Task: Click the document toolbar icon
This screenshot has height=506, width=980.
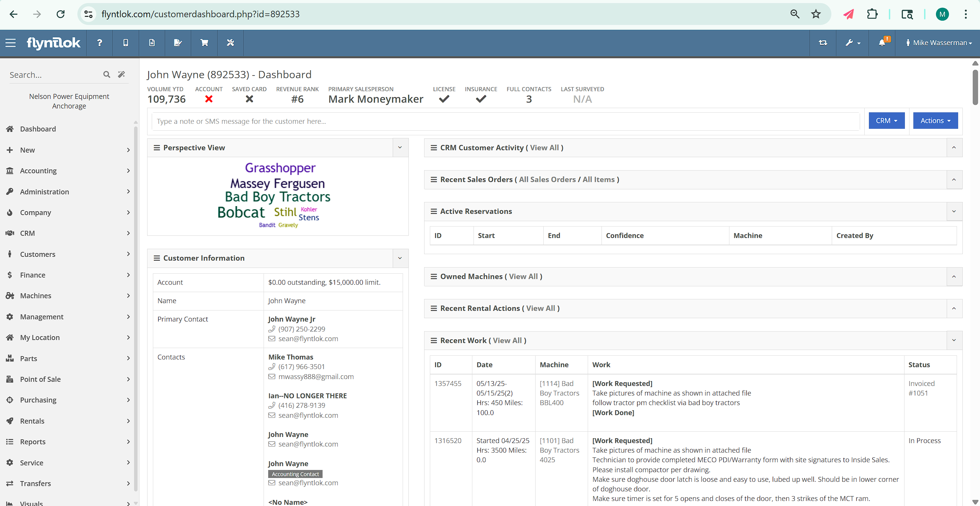Action: (x=152, y=43)
